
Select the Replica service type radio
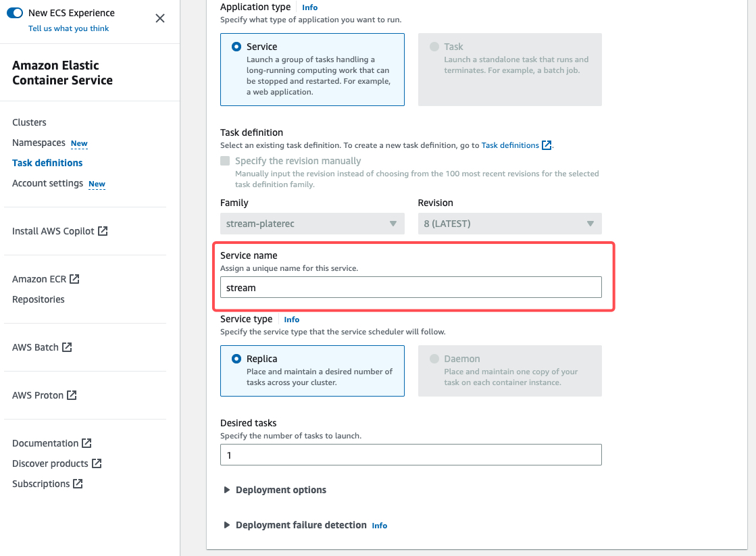[x=236, y=359]
